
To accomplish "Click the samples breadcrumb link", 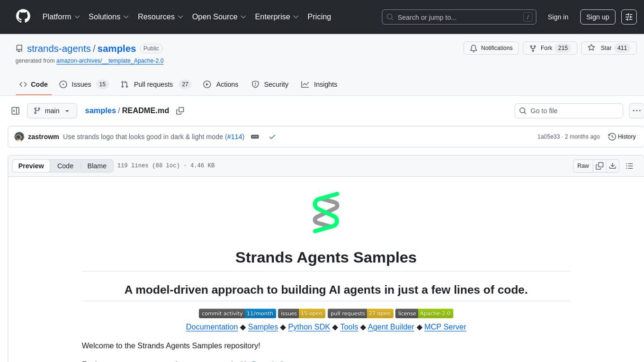I will [x=100, y=110].
